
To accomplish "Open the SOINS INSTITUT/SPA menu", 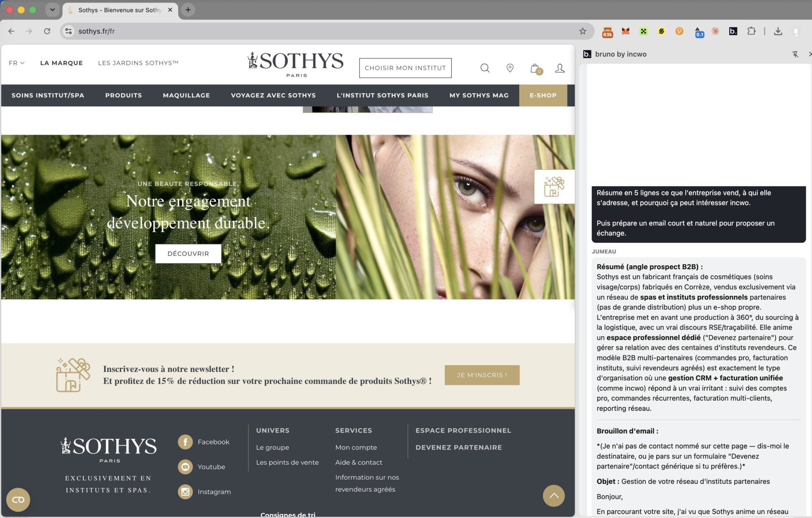I will (48, 95).
